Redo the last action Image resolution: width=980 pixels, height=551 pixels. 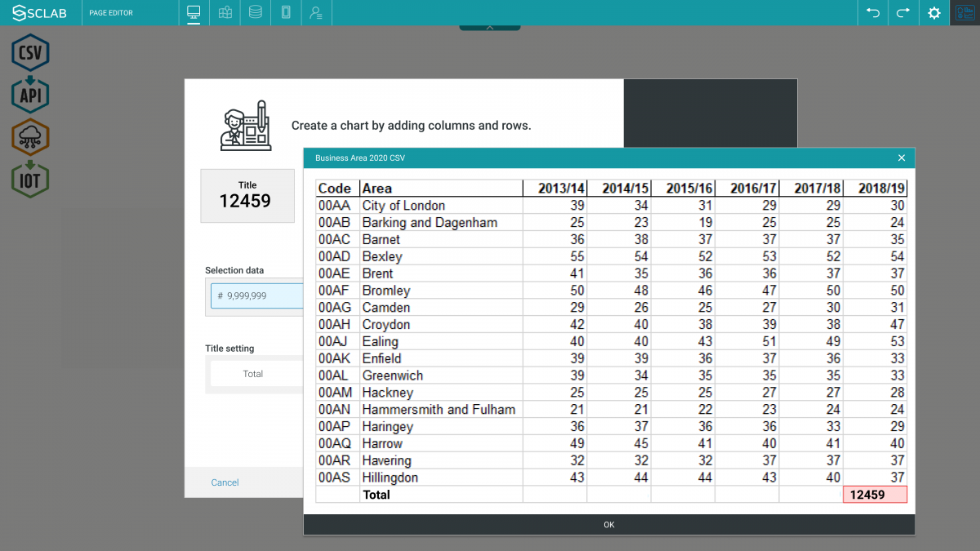pos(903,12)
